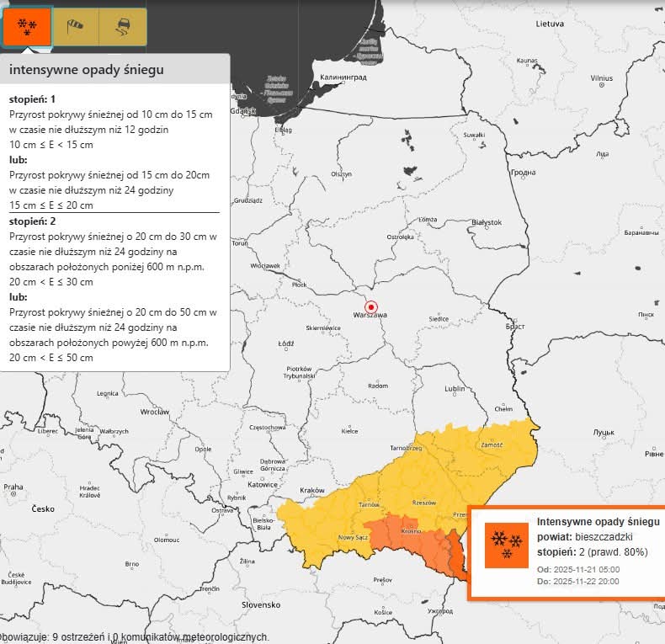Click the snowflake icon in the bieszczadzki popup

(507, 545)
